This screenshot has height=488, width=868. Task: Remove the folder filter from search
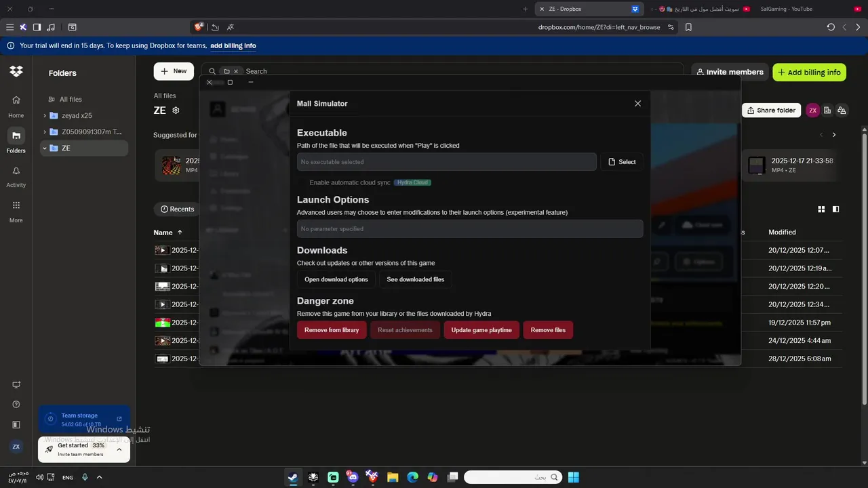coord(236,71)
